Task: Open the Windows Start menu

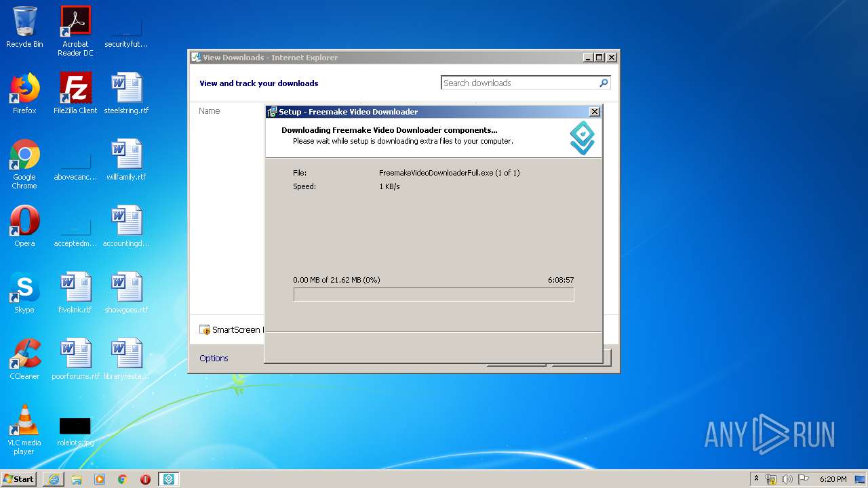Action: 19,479
